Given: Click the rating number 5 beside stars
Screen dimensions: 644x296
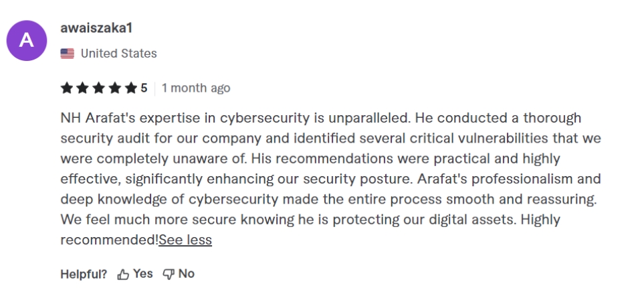Looking at the screenshot, I should pos(144,88).
